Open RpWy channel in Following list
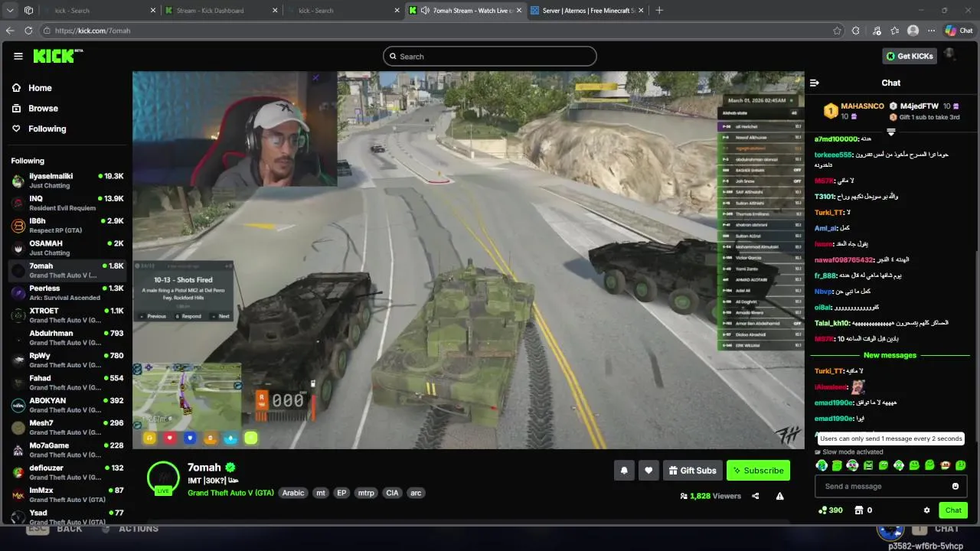The height and width of the screenshot is (551, 980). click(67, 360)
